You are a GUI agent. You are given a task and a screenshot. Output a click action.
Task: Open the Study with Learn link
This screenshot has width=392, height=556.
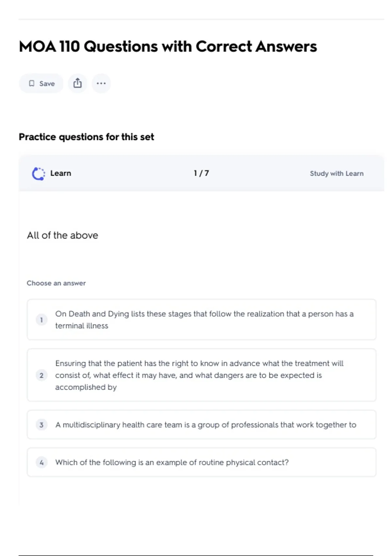(x=336, y=174)
